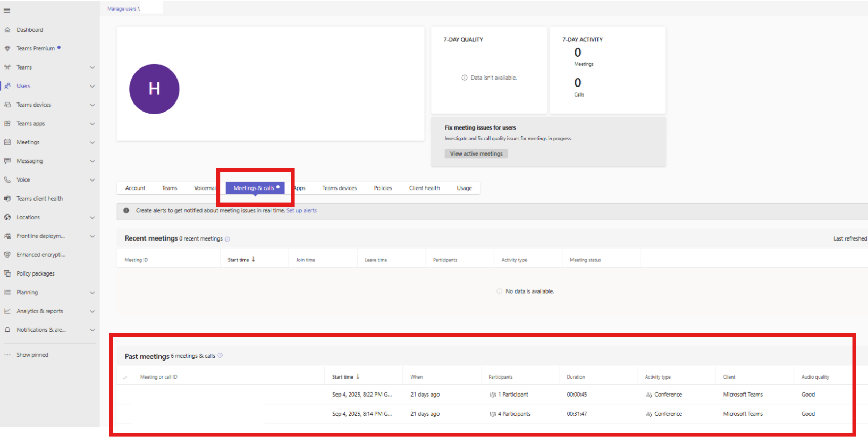The height and width of the screenshot is (437, 868).
Task: Click the 4 Participants cell
Action: tap(510, 414)
